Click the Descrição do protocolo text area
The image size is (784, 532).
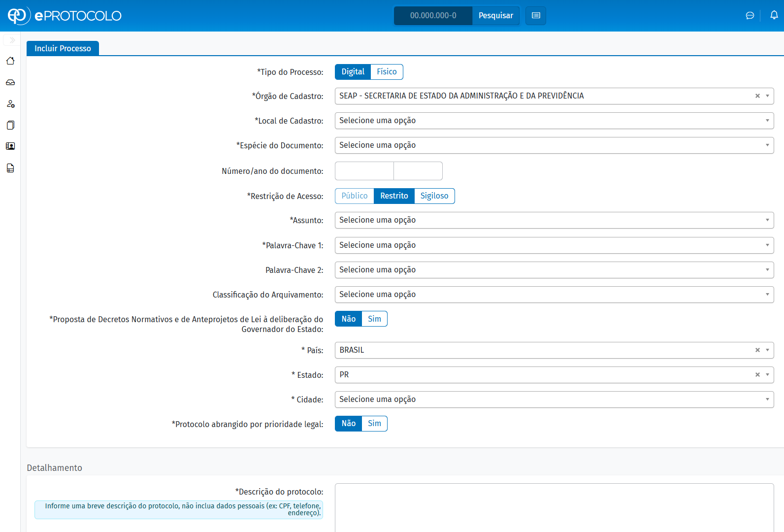click(554, 507)
